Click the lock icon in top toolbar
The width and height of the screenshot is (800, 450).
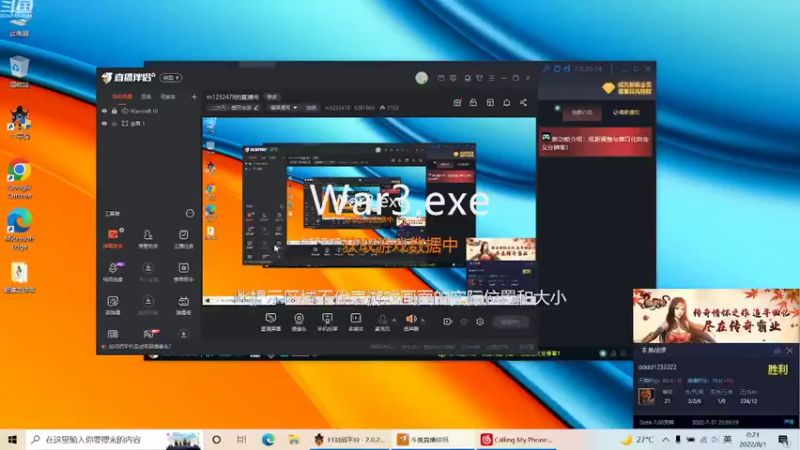(473, 103)
